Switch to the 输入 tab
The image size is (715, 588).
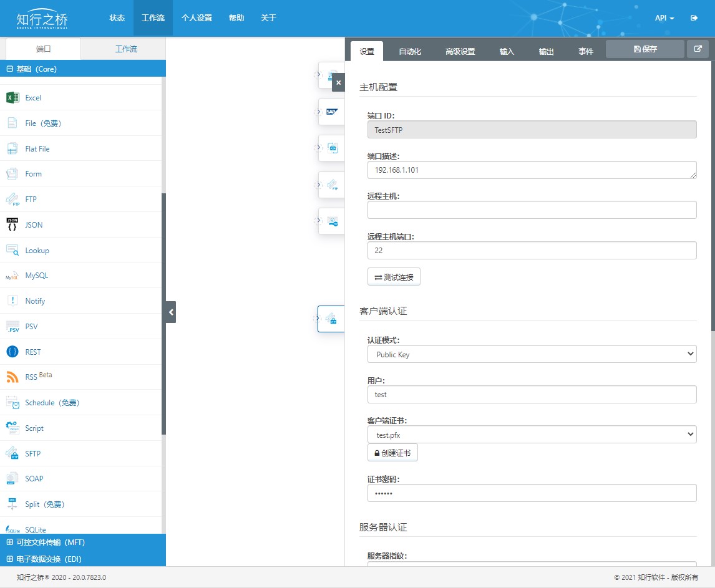coord(506,51)
